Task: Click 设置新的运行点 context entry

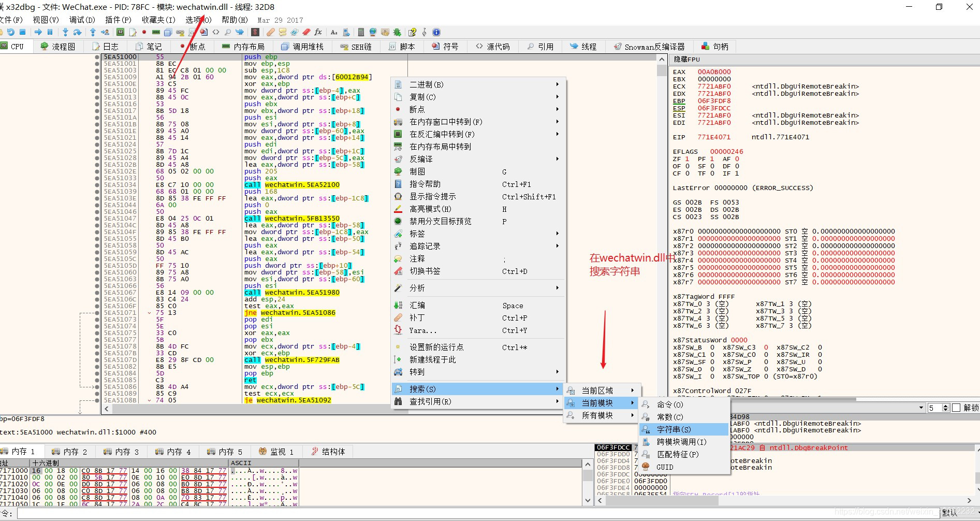Action: tap(479, 347)
